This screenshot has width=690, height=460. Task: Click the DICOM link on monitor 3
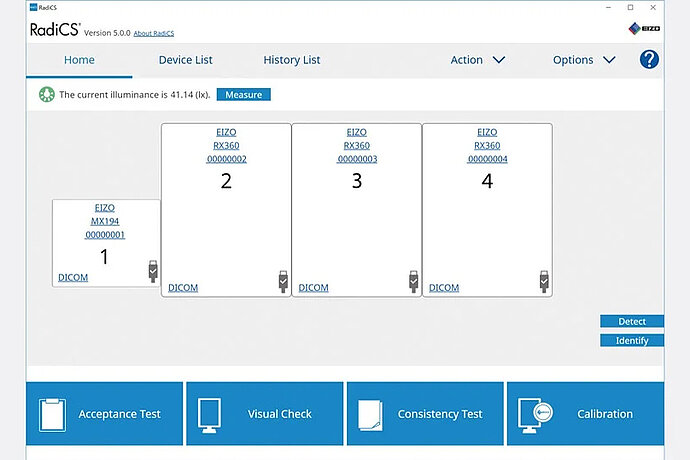(x=313, y=288)
